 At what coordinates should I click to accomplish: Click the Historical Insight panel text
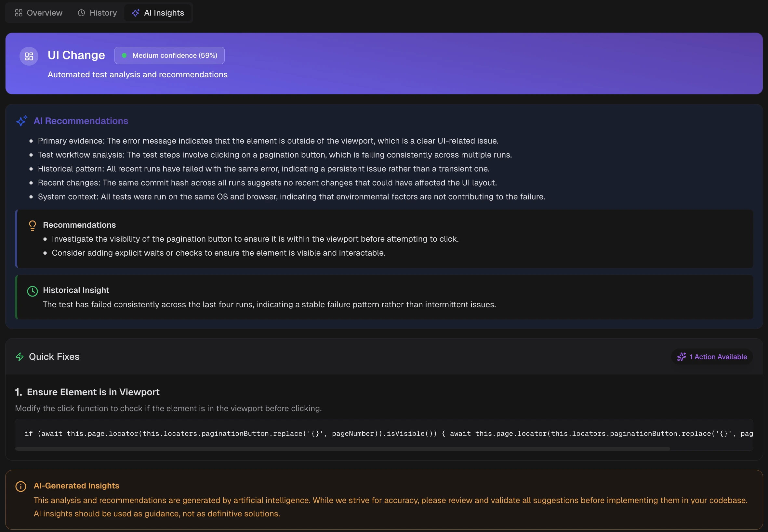[269, 304]
